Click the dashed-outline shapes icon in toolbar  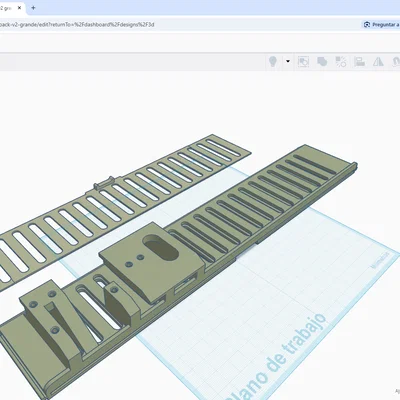(x=303, y=62)
